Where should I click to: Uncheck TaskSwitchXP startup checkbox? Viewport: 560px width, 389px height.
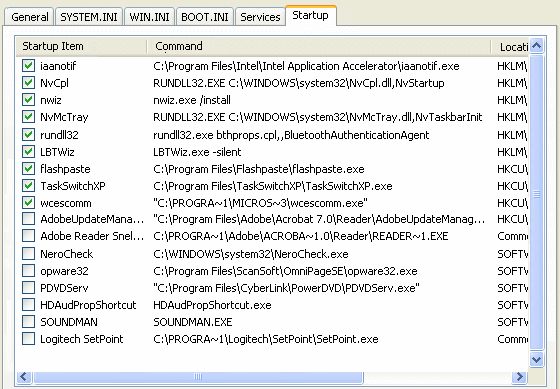(28, 186)
